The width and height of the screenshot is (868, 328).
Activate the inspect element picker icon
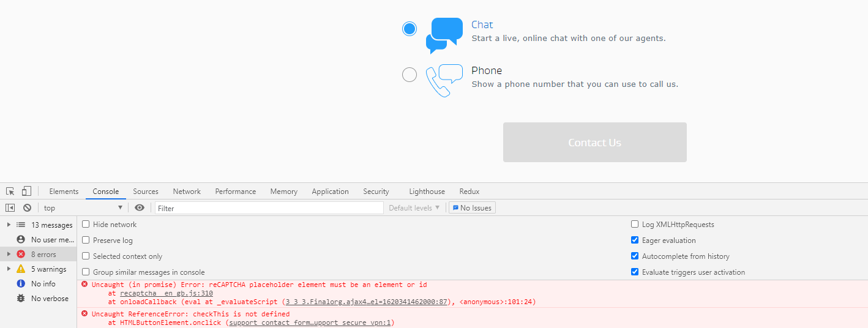[10, 191]
